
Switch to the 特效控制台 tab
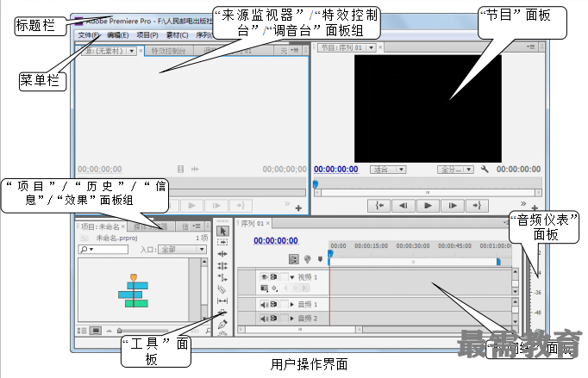(168, 51)
